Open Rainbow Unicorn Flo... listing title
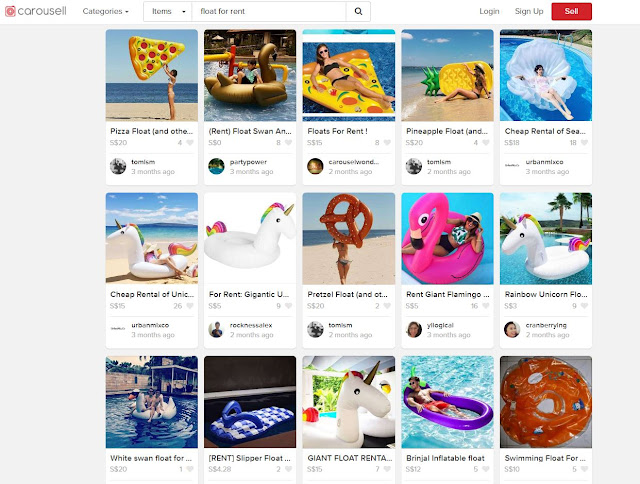This screenshot has height=484, width=640. [x=546, y=294]
